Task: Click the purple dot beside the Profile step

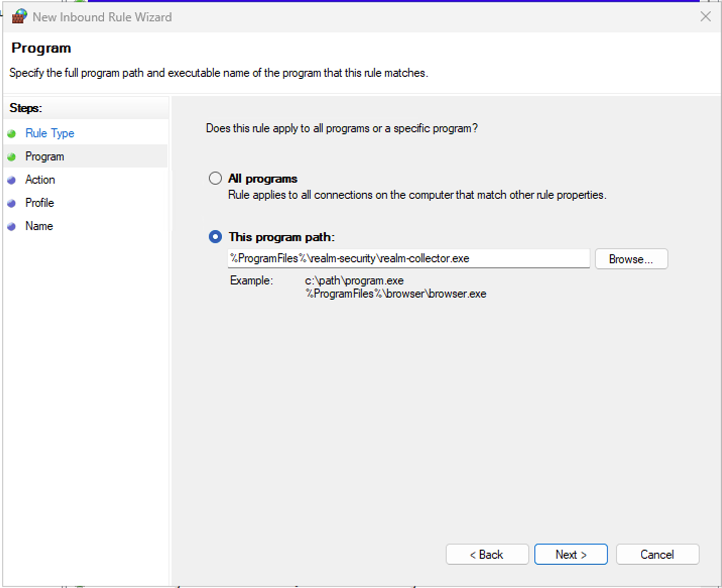Action: click(12, 203)
